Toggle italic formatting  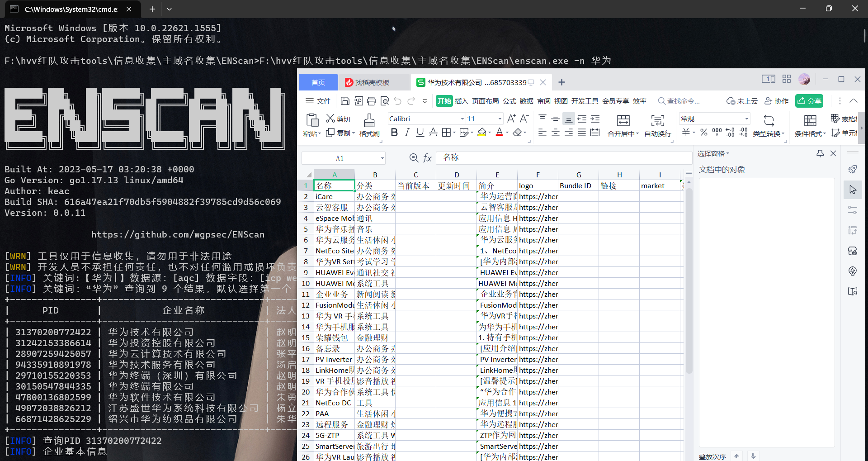click(x=407, y=133)
